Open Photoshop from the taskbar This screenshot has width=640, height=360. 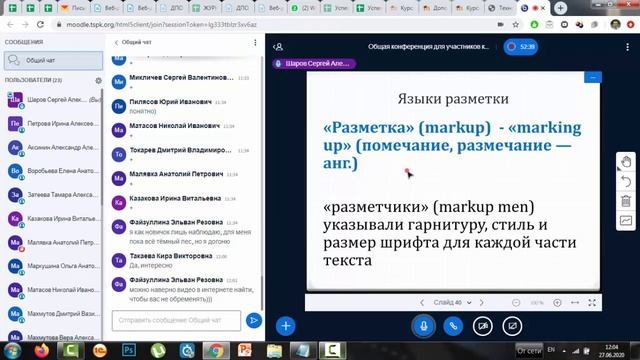pos(129,351)
